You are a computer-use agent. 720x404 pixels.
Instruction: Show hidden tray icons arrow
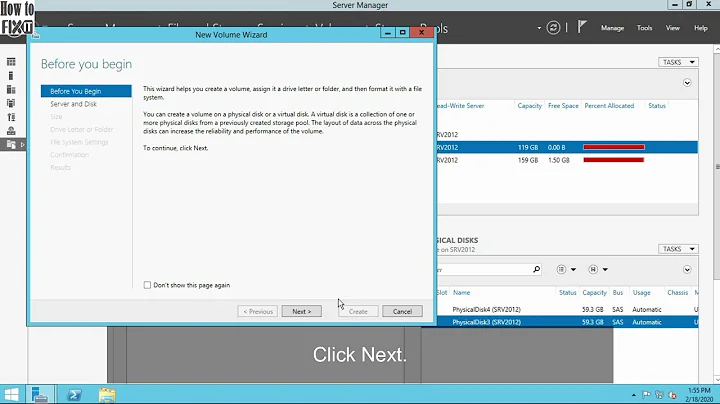pyautogui.click(x=634, y=395)
